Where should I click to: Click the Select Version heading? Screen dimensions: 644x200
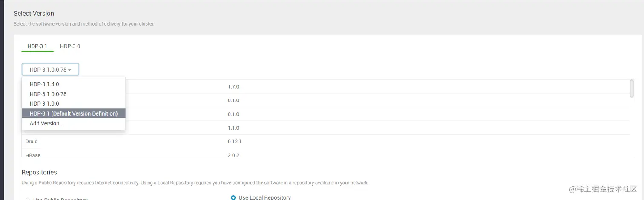tap(34, 14)
